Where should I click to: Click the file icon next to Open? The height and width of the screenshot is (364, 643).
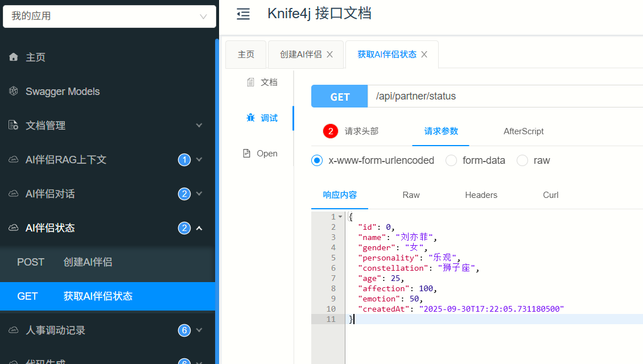tap(246, 154)
